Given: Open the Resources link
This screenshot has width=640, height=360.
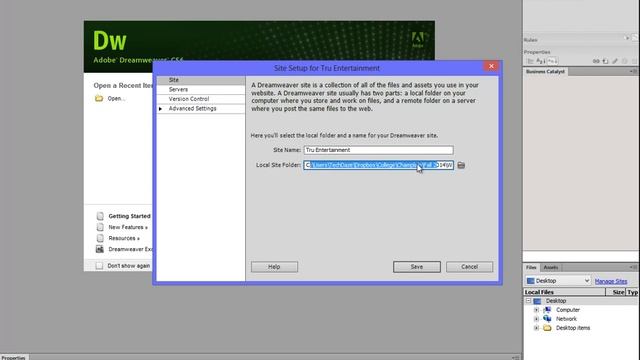Looking at the screenshot, I should 124,238.
